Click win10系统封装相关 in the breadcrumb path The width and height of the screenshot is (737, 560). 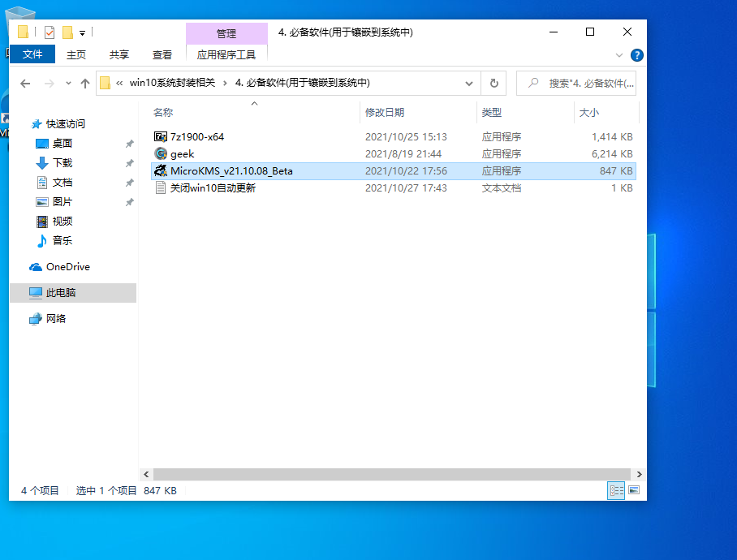tap(172, 83)
